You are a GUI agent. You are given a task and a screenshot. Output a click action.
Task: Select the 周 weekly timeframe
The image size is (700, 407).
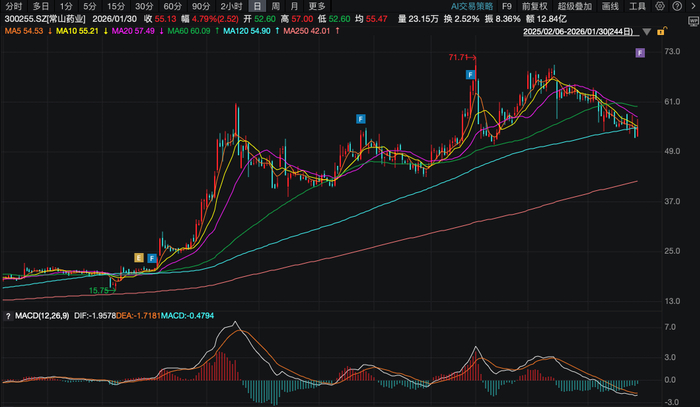point(276,6)
